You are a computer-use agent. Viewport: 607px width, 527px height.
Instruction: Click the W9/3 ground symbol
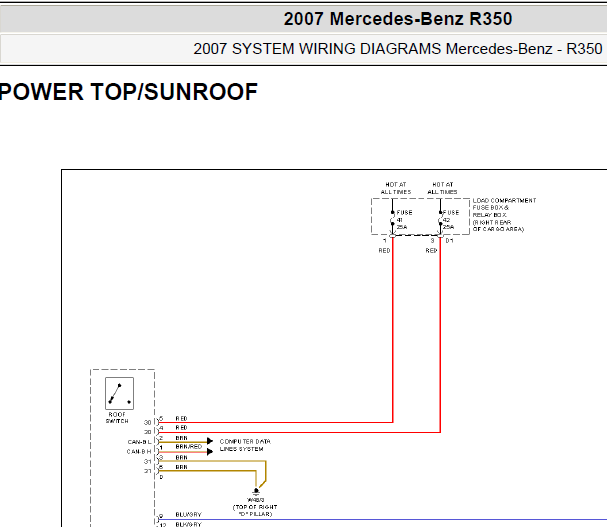(255, 492)
